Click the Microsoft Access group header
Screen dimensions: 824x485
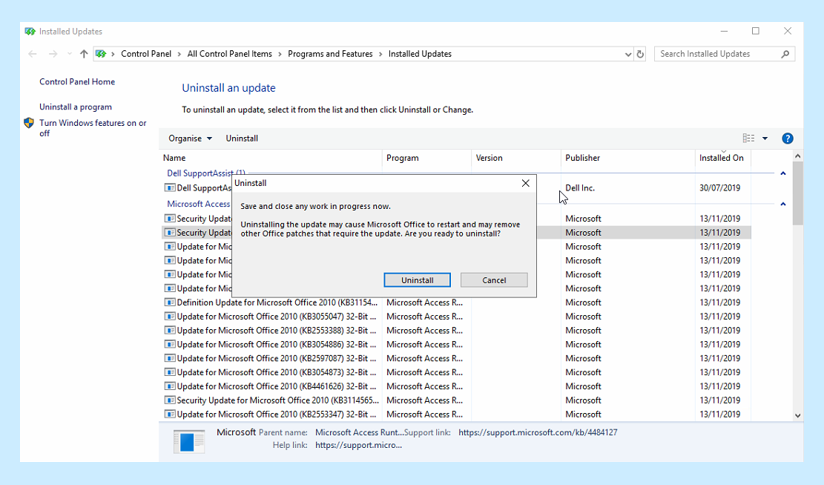click(199, 203)
